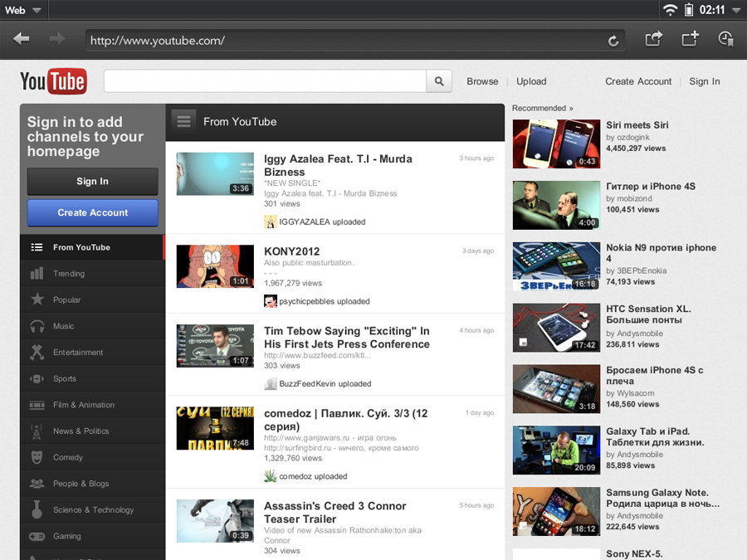747x560 pixels.
Task: Select the Music headphones icon
Action: (x=37, y=326)
